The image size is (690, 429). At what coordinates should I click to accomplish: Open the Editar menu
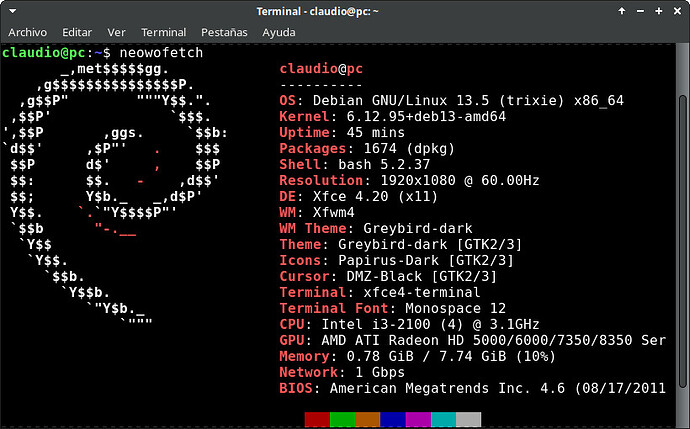click(77, 32)
